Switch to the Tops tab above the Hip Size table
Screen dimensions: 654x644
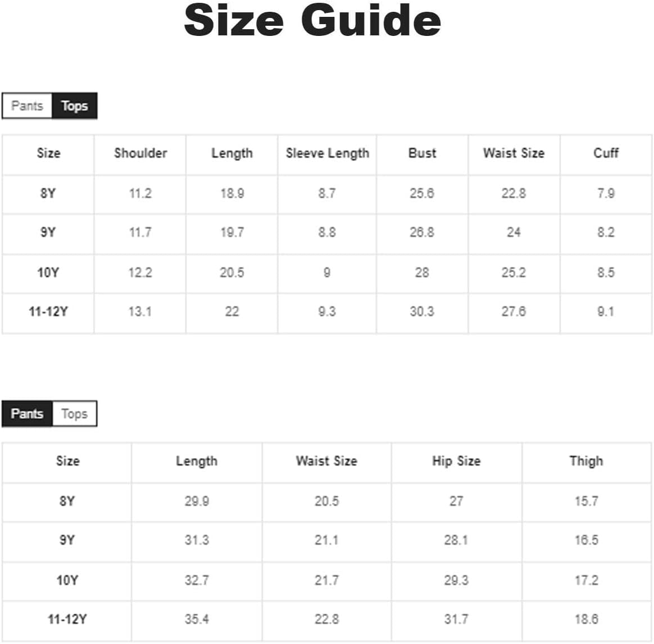pos(74,414)
